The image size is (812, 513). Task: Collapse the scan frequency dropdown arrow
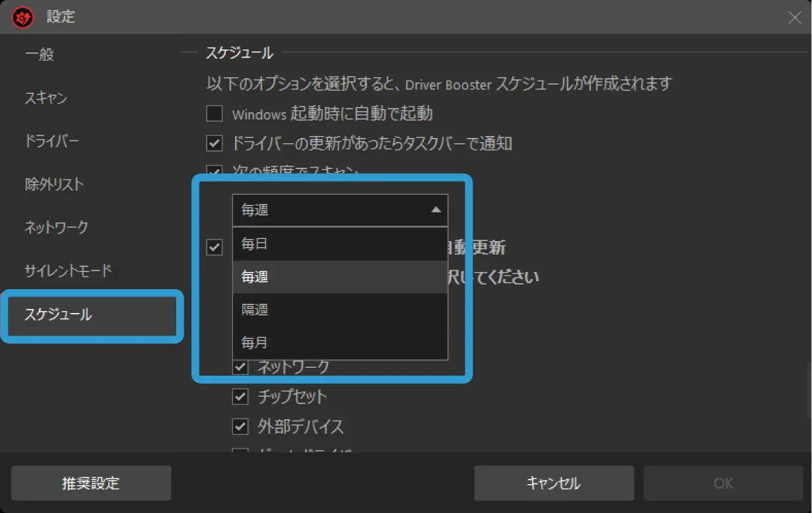click(435, 210)
